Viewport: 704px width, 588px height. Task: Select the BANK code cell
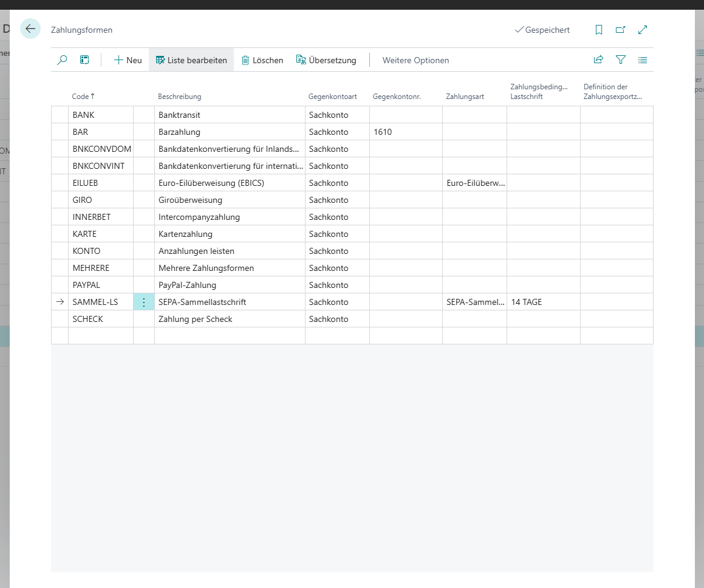tap(101, 115)
